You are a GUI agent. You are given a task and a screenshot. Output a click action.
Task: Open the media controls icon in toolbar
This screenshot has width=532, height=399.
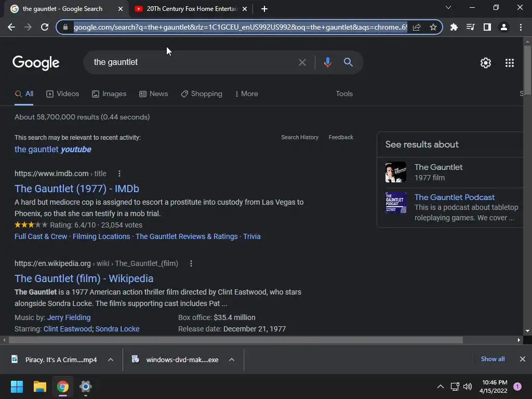tap(470, 27)
